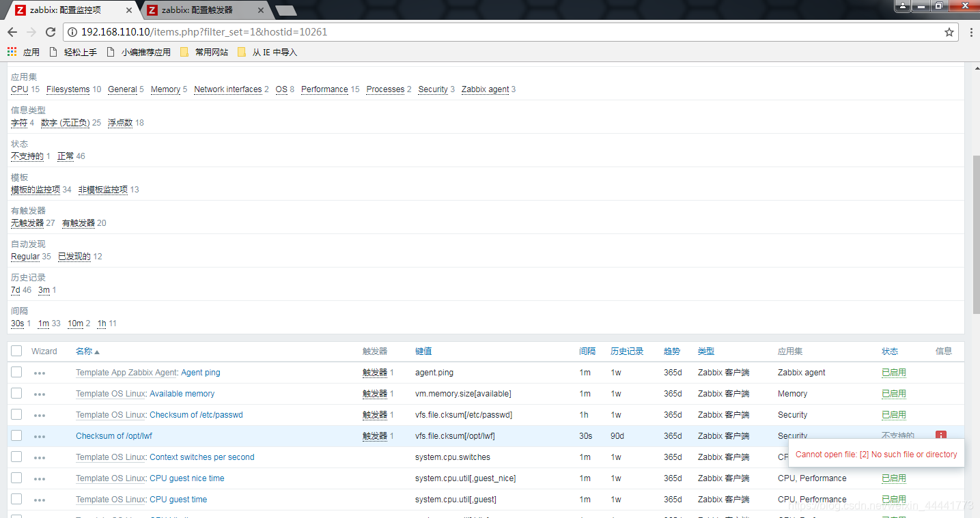Check the Agent ping row checkbox
The height and width of the screenshot is (518, 980).
pos(16,372)
